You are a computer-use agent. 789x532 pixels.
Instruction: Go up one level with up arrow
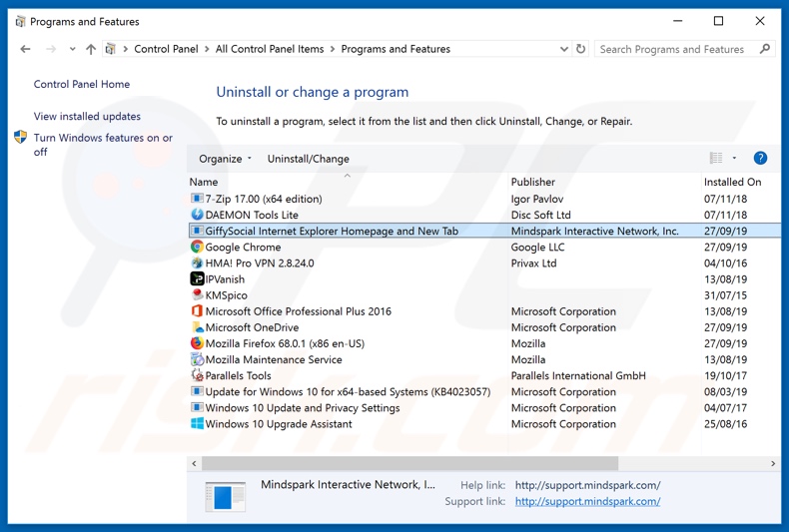(x=91, y=49)
